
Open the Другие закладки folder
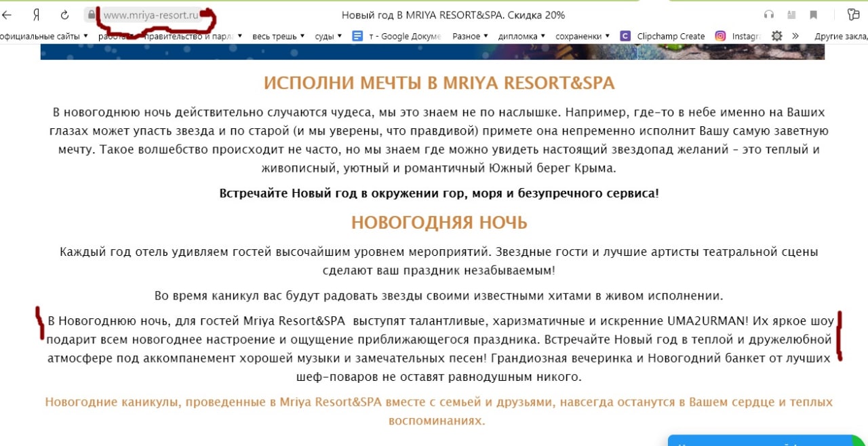tap(841, 36)
